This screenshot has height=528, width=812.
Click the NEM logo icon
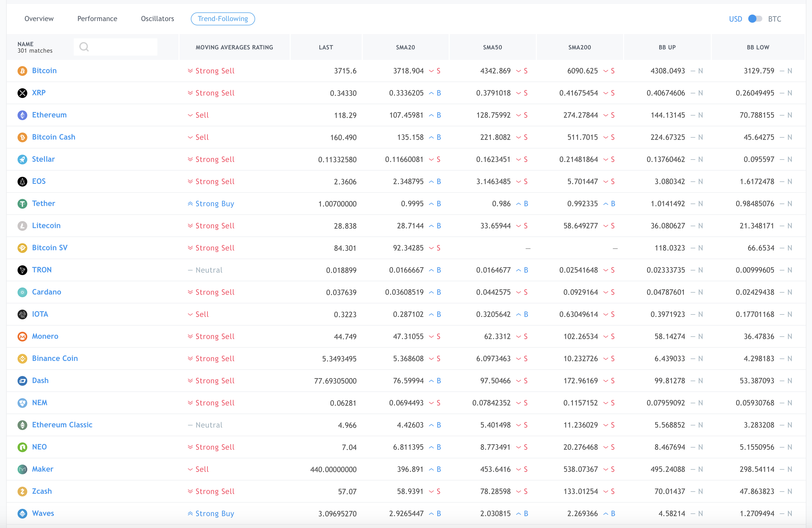click(22, 403)
